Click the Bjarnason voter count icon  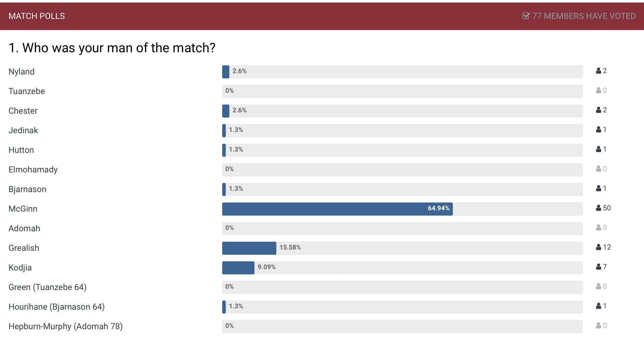click(599, 188)
